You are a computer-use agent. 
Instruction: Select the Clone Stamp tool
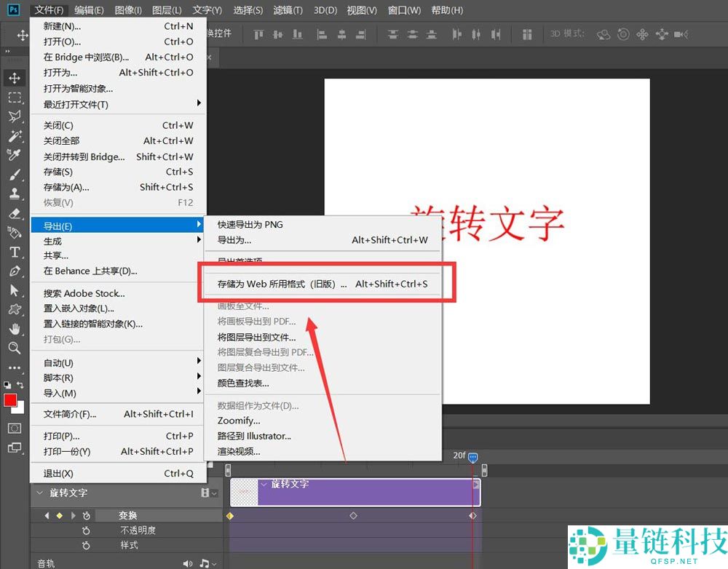click(14, 194)
